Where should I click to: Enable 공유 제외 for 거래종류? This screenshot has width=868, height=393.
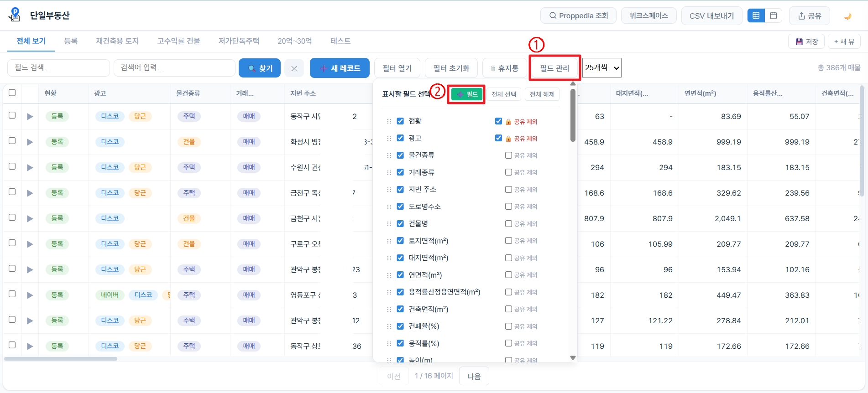coord(508,172)
